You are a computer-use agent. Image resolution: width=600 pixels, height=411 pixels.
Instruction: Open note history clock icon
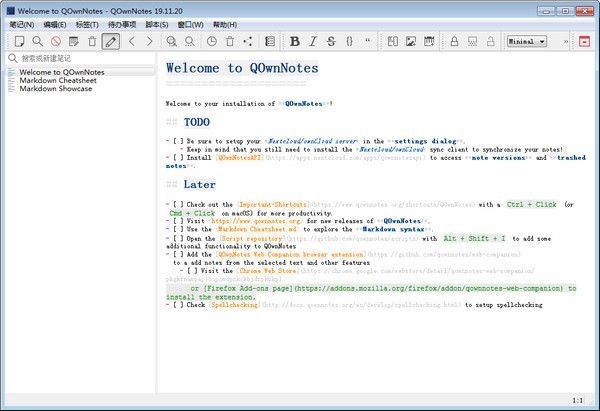[211, 41]
